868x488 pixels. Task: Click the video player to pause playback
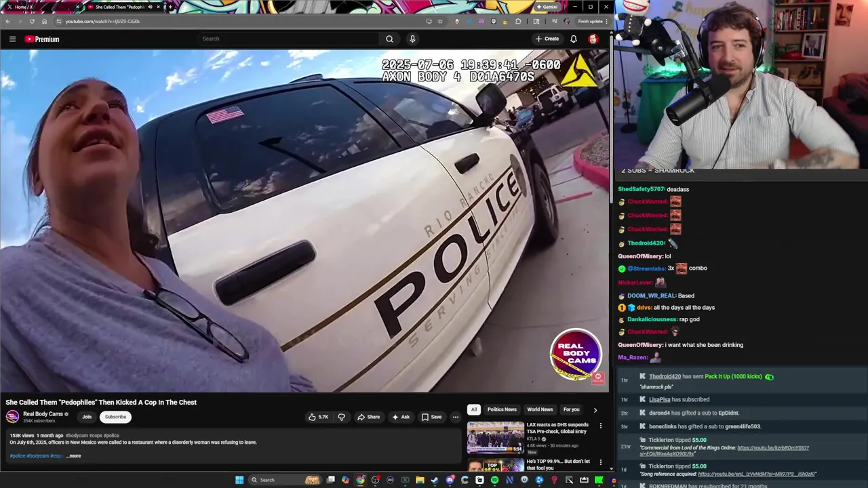tap(304, 221)
